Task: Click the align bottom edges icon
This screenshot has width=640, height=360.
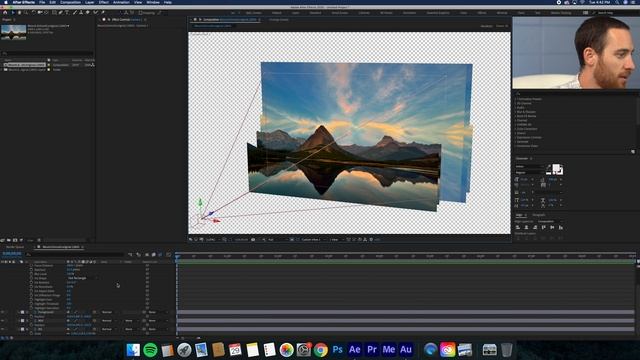Action: (561, 227)
